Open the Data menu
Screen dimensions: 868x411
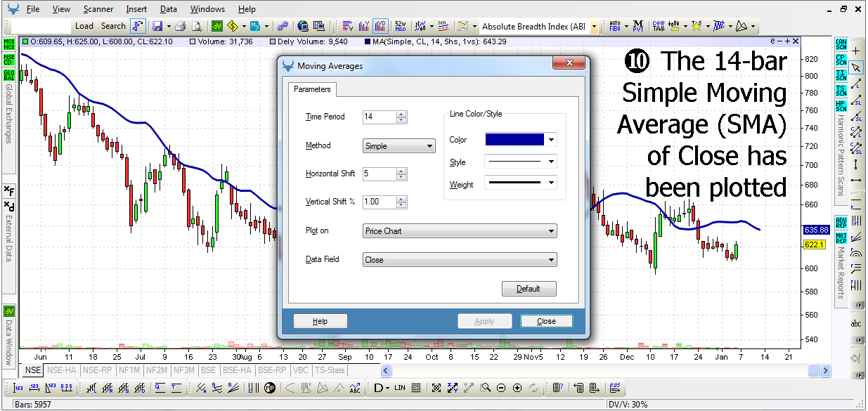click(x=169, y=9)
